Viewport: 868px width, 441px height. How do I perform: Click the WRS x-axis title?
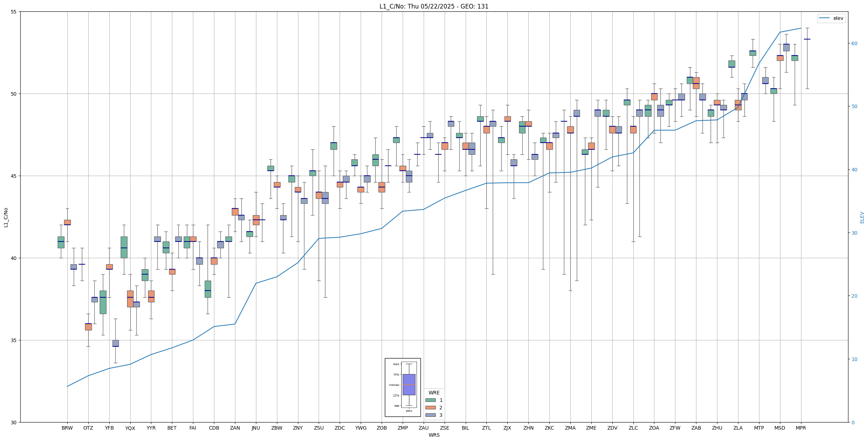pyautogui.click(x=434, y=435)
